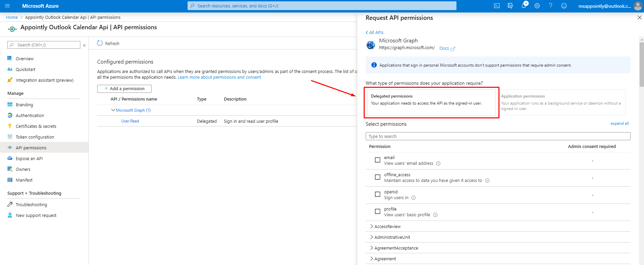Click the account avatar picture
The height and width of the screenshot is (265, 644).
click(638, 6)
